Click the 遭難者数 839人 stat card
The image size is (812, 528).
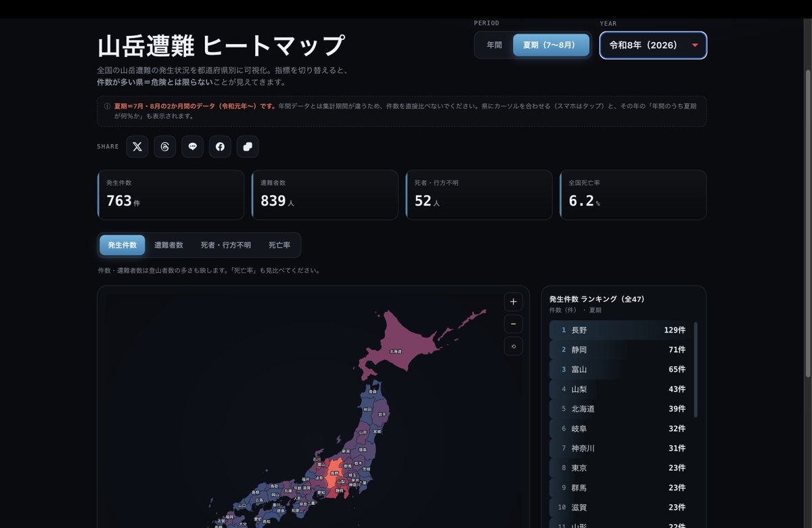pos(325,195)
